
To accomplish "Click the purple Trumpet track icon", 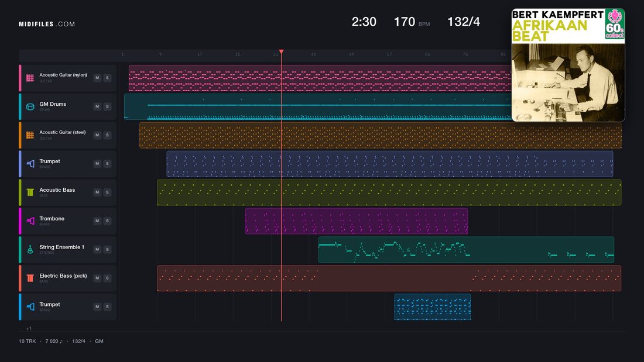I will [x=30, y=164].
